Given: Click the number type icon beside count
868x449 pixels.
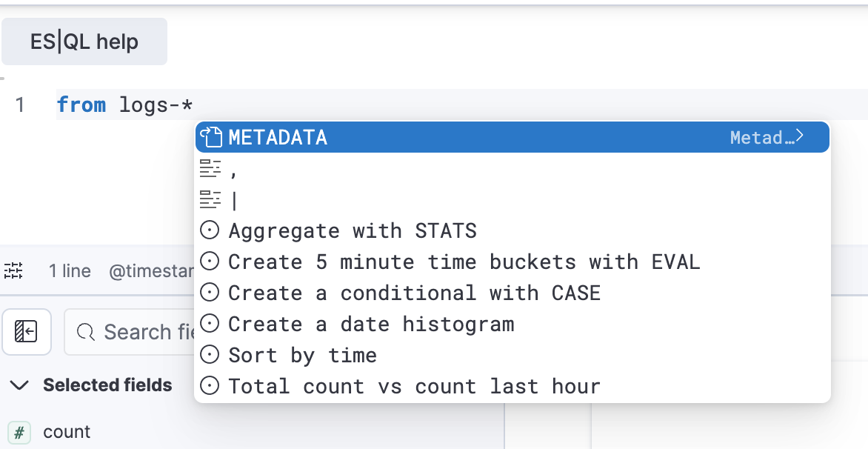Looking at the screenshot, I should (20, 431).
